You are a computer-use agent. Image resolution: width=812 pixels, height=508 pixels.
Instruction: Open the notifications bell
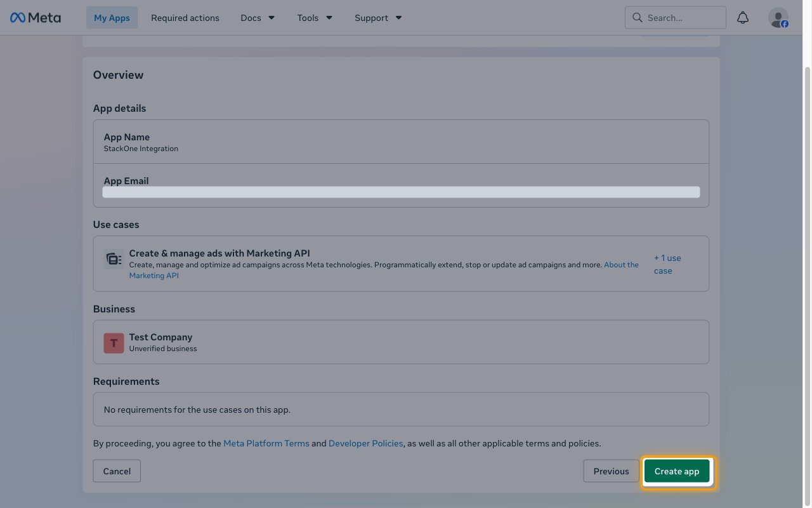click(x=743, y=18)
